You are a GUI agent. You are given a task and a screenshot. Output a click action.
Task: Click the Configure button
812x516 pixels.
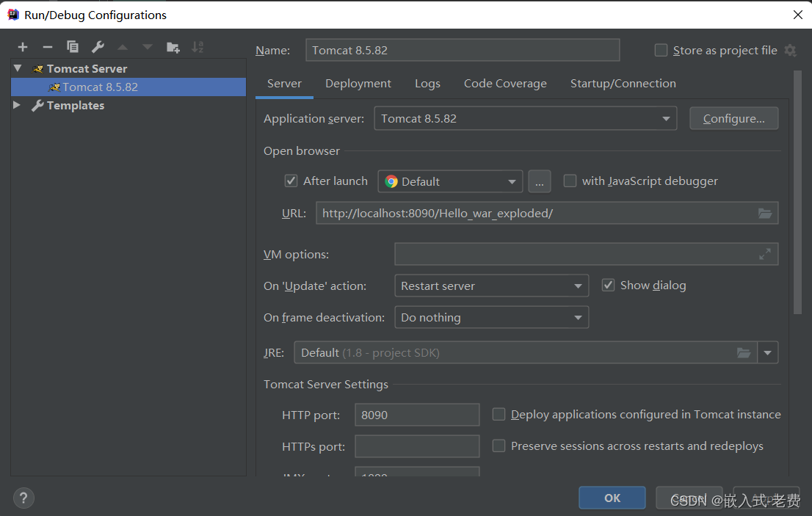pos(733,118)
